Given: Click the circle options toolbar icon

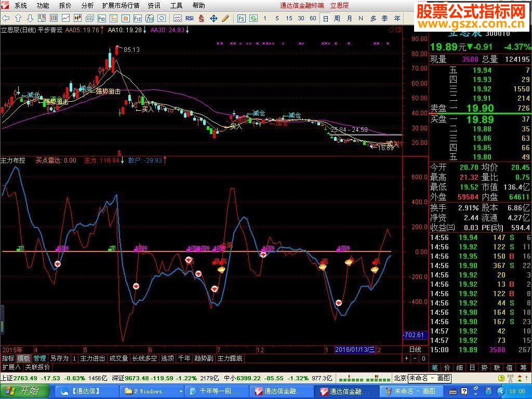Looking at the screenshot, I should point(162,18).
